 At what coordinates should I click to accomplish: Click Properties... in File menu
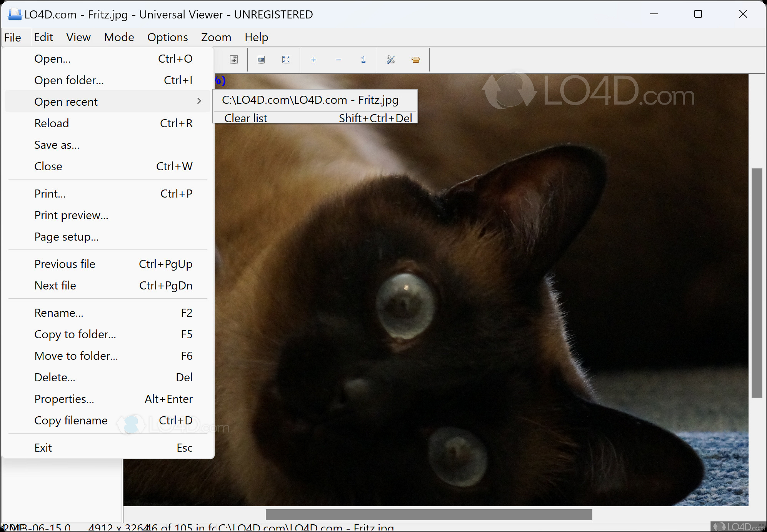coord(64,399)
